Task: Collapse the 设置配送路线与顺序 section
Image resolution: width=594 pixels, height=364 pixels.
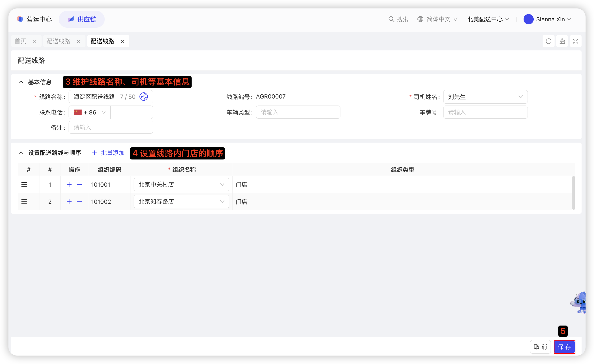Action: tap(21, 153)
